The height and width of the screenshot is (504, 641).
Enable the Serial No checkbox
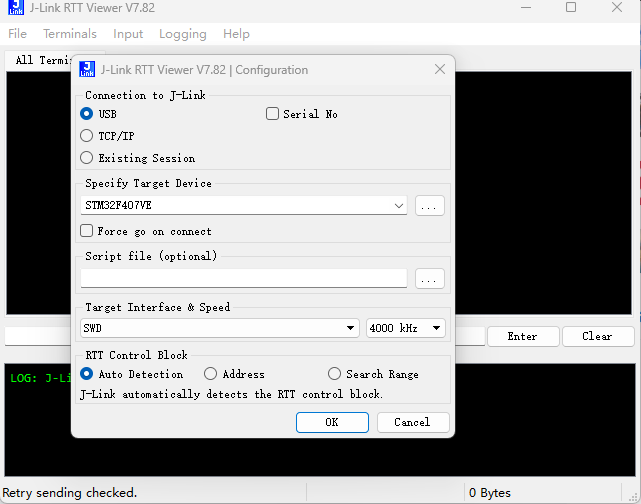pos(272,114)
